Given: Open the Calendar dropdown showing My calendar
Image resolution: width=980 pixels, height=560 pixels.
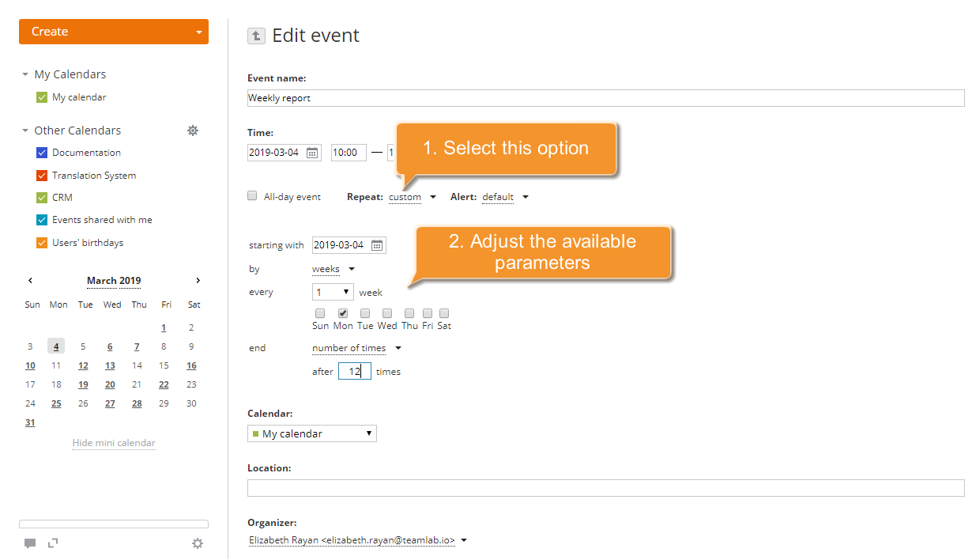Looking at the screenshot, I should point(312,433).
